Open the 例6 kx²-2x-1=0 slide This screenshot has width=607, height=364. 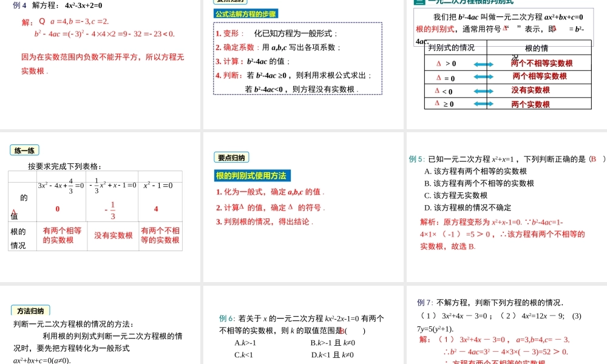click(303, 325)
